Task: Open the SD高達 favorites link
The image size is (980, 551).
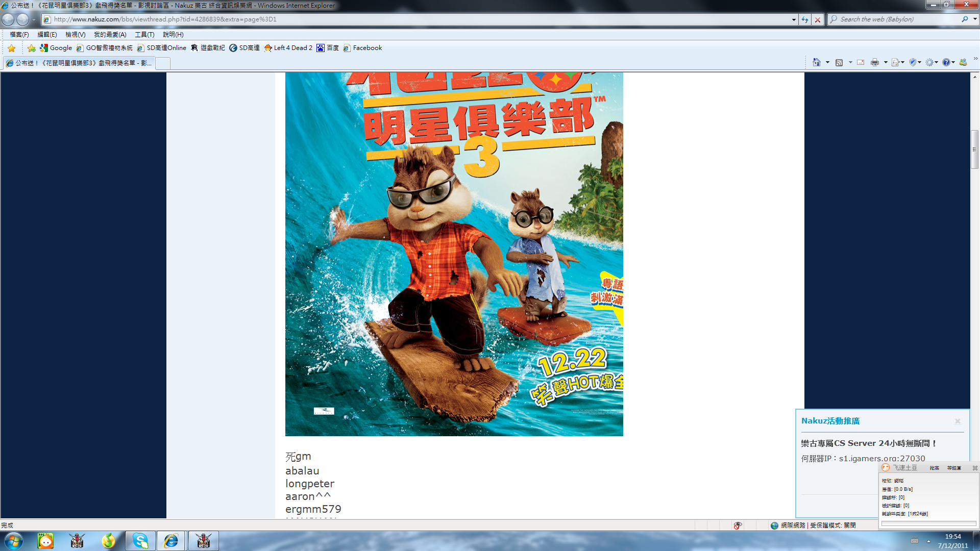Action: 244,48
